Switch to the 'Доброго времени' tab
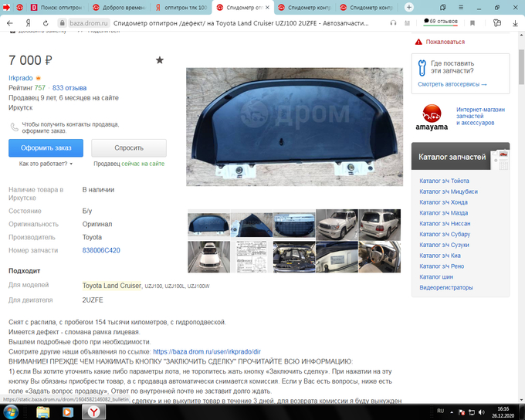The image size is (525, 420). tap(120, 8)
